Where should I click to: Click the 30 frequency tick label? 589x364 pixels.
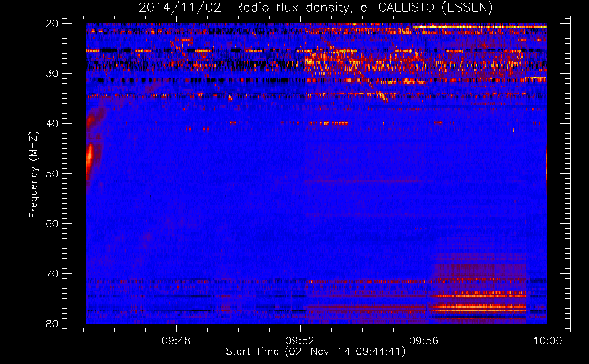(x=52, y=74)
